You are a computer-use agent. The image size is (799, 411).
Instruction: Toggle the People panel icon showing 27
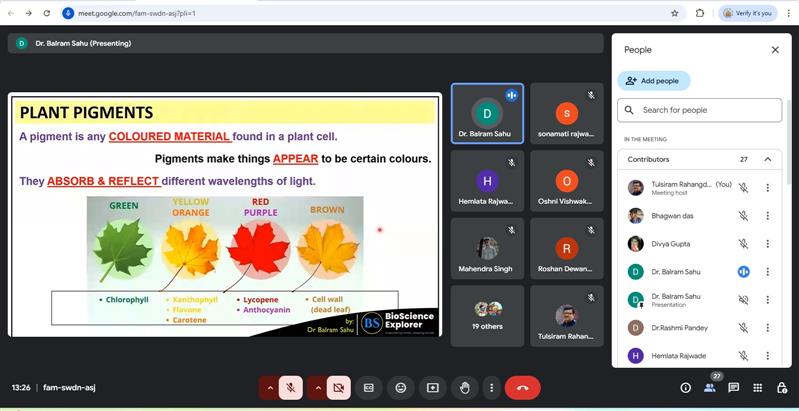click(710, 388)
